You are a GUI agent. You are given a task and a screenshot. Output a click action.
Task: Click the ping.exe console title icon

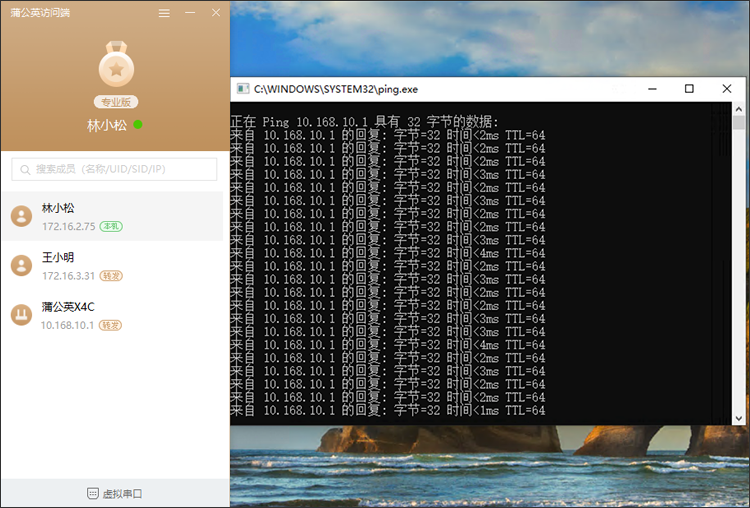tap(243, 89)
